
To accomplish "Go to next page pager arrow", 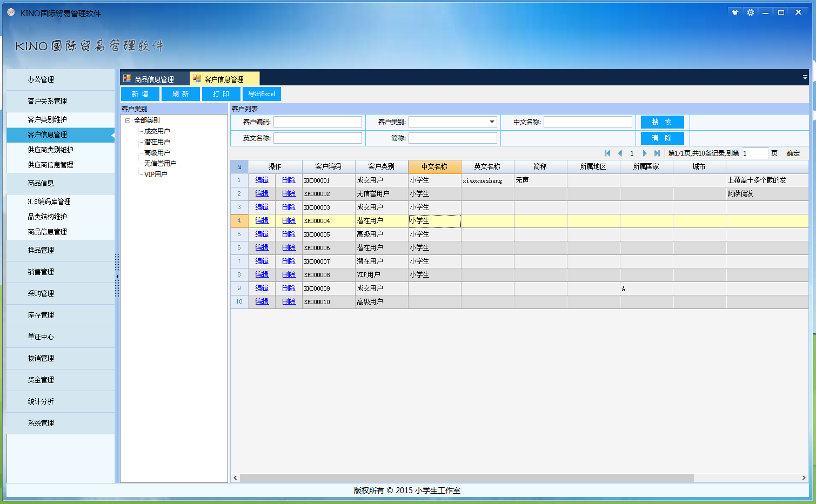I will pyautogui.click(x=644, y=153).
